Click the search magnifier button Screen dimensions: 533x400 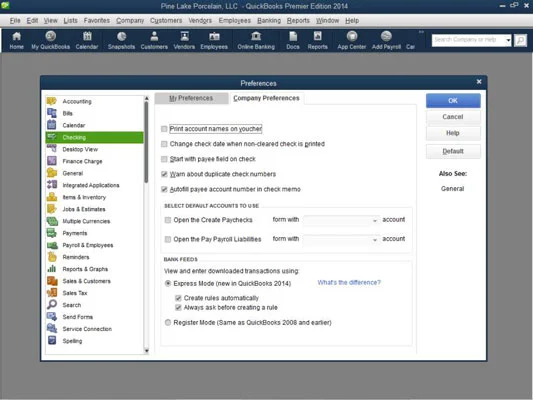(x=520, y=40)
